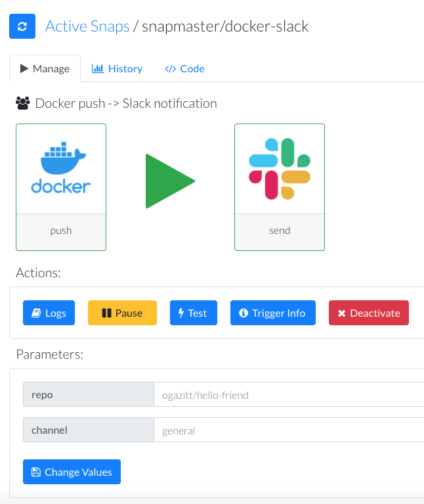
Task: Click the play icon on Manage tab
Action: click(24, 68)
